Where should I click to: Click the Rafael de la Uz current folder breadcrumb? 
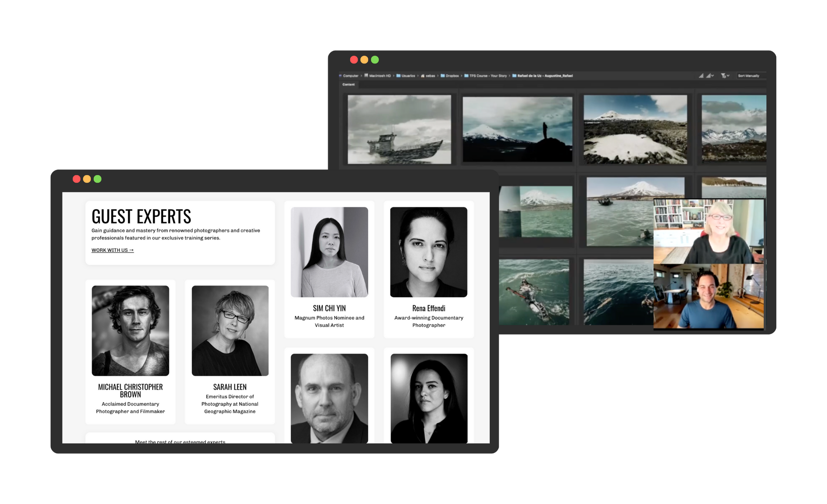545,76
